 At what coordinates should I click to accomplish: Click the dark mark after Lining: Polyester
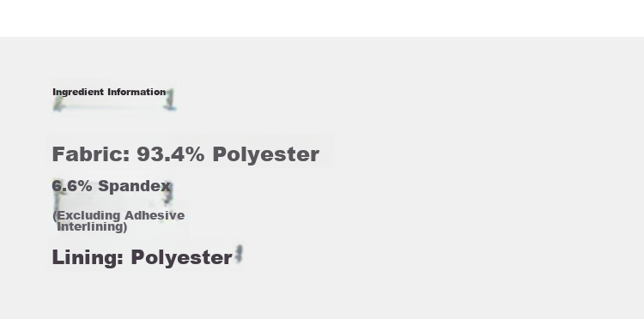239,254
